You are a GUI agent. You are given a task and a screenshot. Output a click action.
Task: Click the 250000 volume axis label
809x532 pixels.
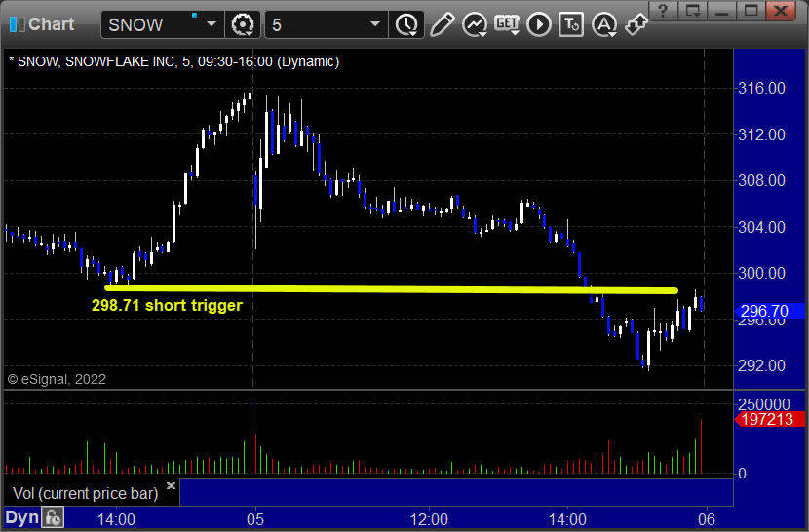pyautogui.click(x=764, y=404)
